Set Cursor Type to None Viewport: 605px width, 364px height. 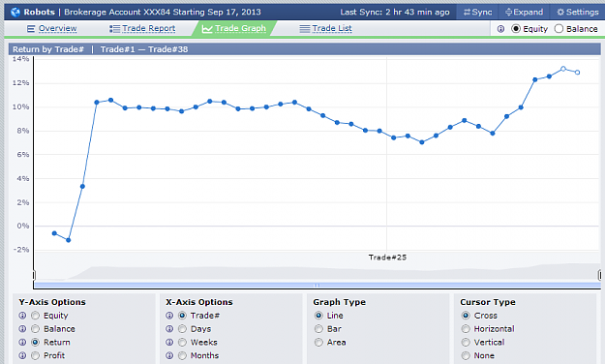(466, 355)
